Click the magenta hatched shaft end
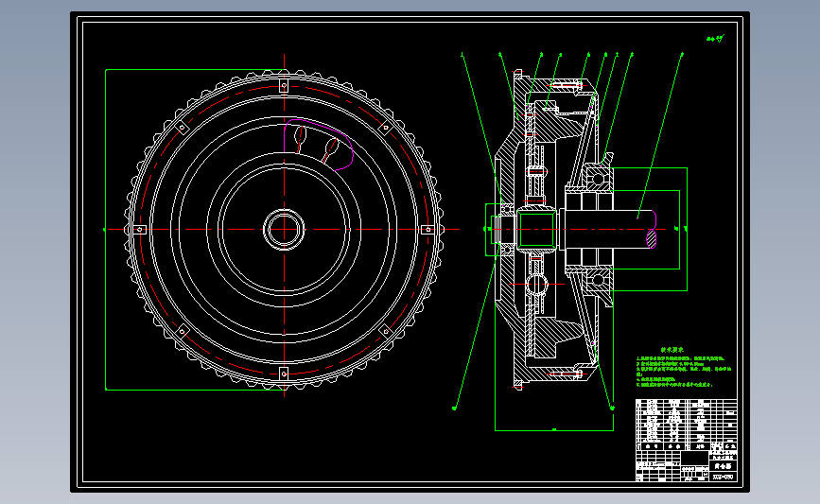 point(651,239)
